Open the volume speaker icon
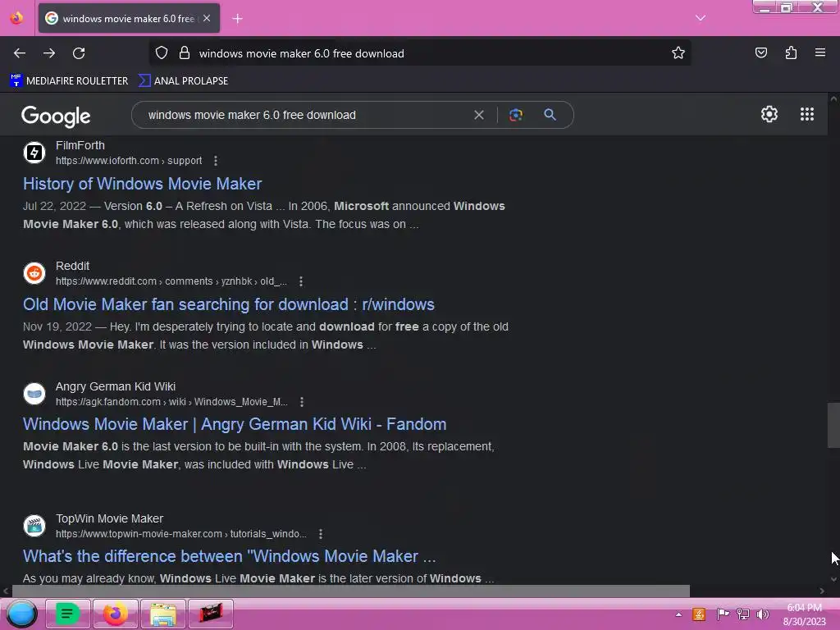Screen dimensions: 840x630 point(762,614)
